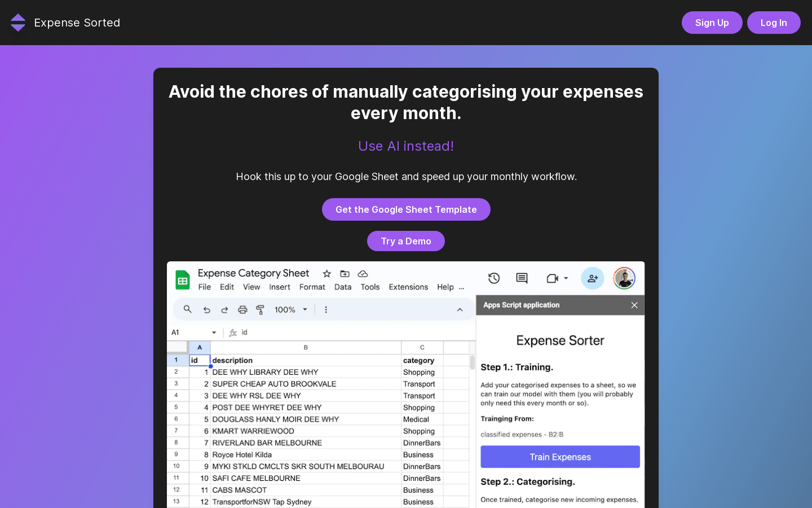Screen dimensions: 812x508
Task: Click the cloud saved status icon
Action: coord(363,274)
